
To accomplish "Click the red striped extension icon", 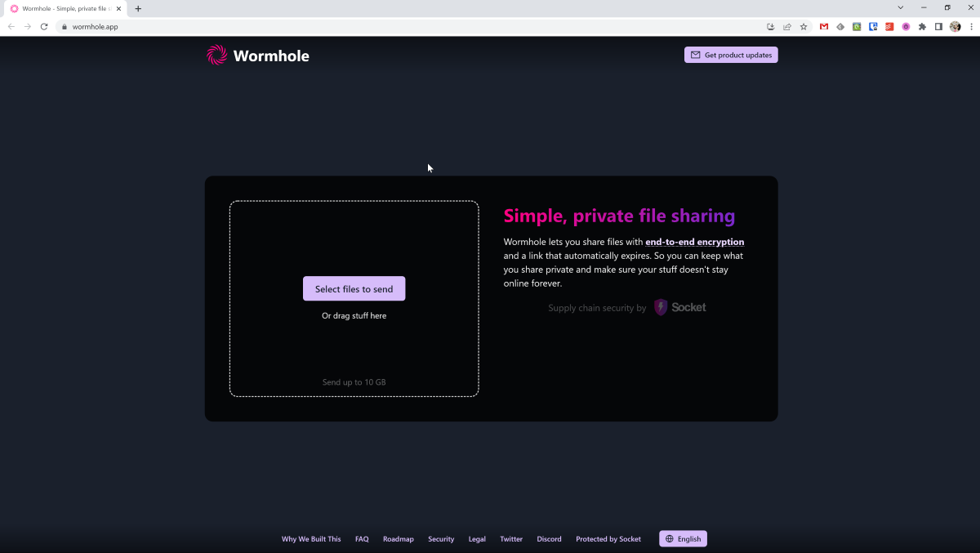I will pos(889,26).
